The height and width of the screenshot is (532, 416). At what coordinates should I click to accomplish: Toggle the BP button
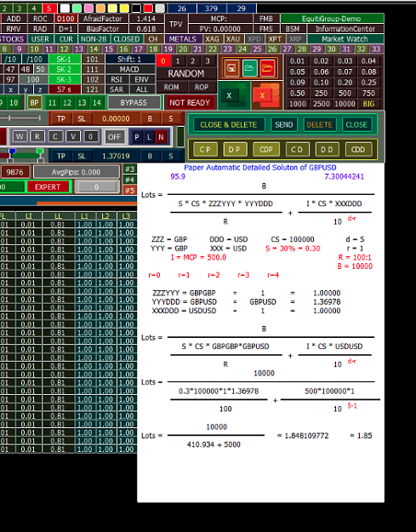coord(34,102)
